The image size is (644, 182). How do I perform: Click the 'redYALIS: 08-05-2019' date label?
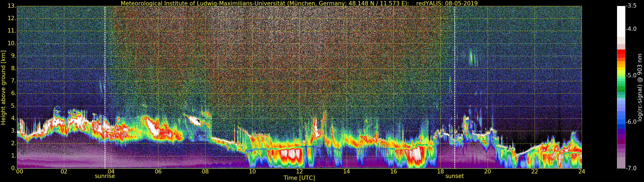447,3
